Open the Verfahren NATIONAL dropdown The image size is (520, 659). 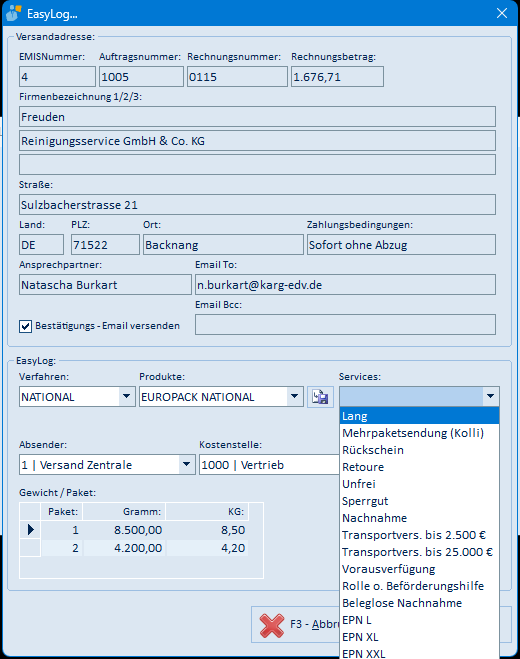pos(126,396)
